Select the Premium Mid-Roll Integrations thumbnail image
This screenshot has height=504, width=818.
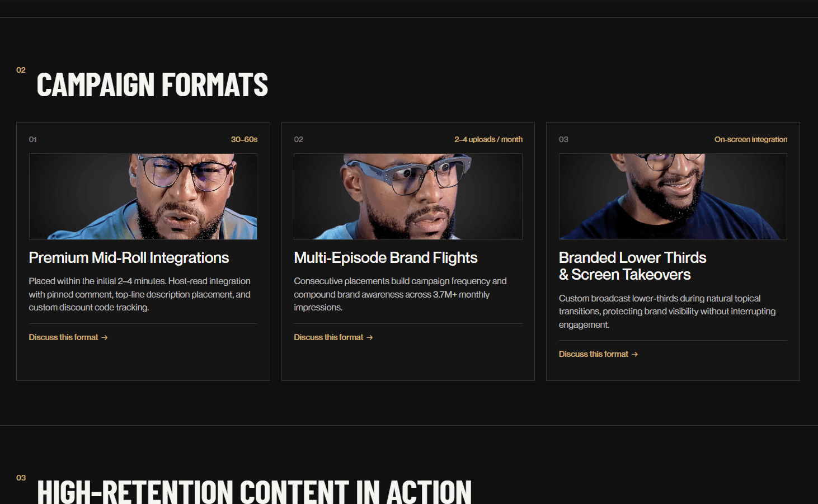tap(143, 196)
